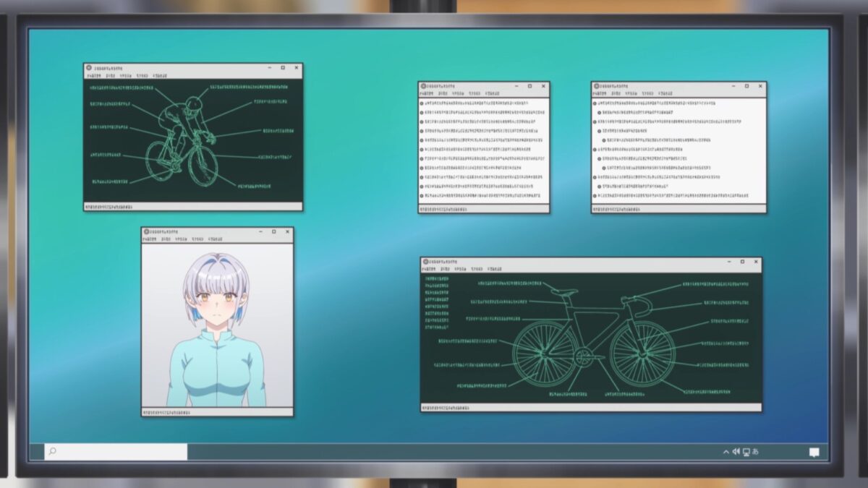Click the app icon in the bicycle diagram title bar
Viewport: 868px width, 488px height.
425,262
